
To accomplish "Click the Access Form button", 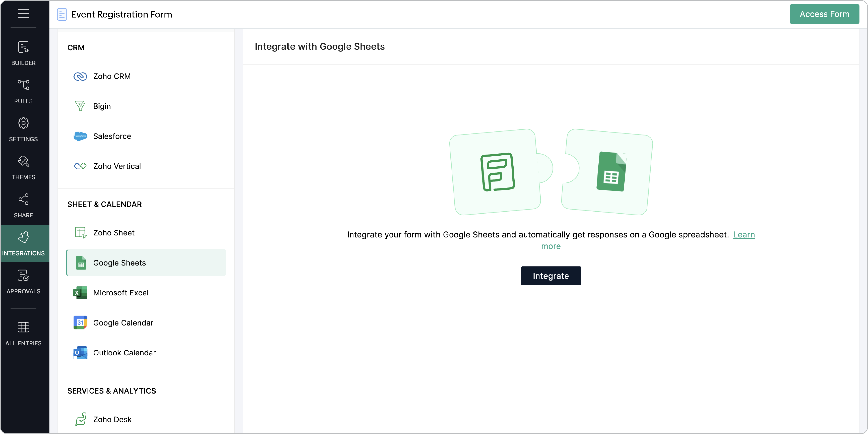I will [824, 14].
